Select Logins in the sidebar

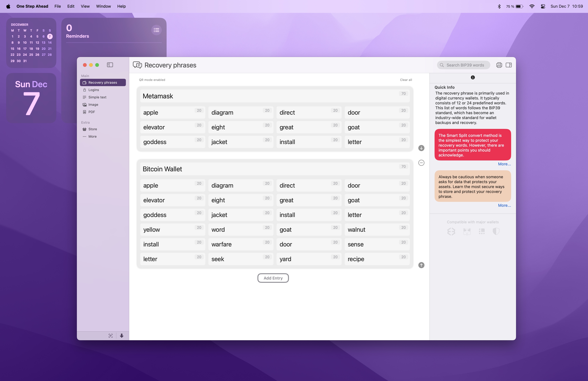[x=93, y=90]
